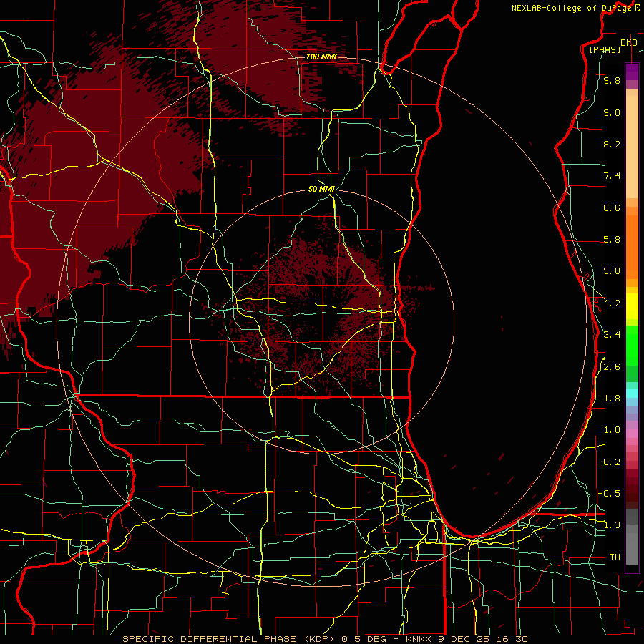Viewport: 644px width, 644px height.
Task: Select the 9.8 value on the scale
Action: [x=612, y=80]
